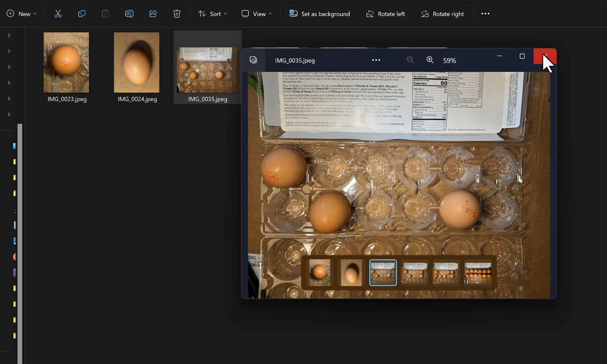Open the New item dropdown
607x364 pixels.
click(21, 14)
